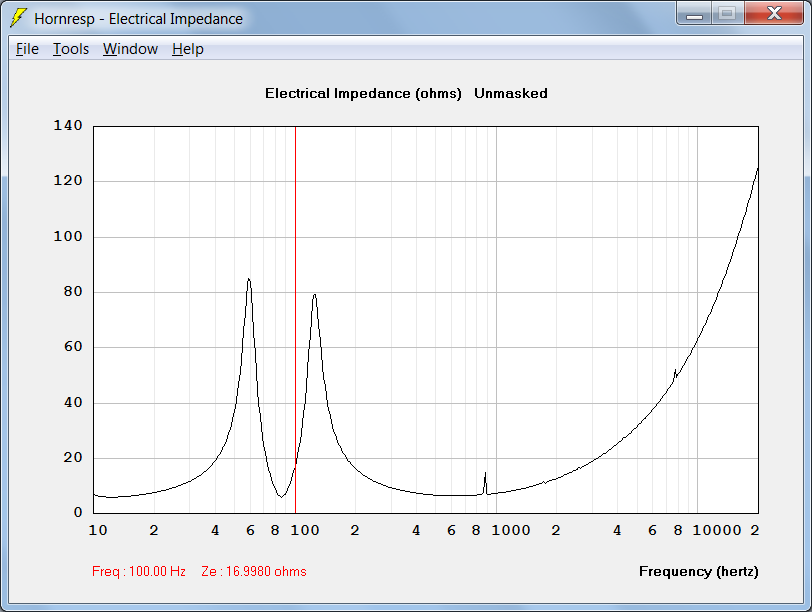Viewport: 812px width, 612px height.
Task: Close the Hornresp Electrical Impedance window
Action: pyautogui.click(x=774, y=13)
